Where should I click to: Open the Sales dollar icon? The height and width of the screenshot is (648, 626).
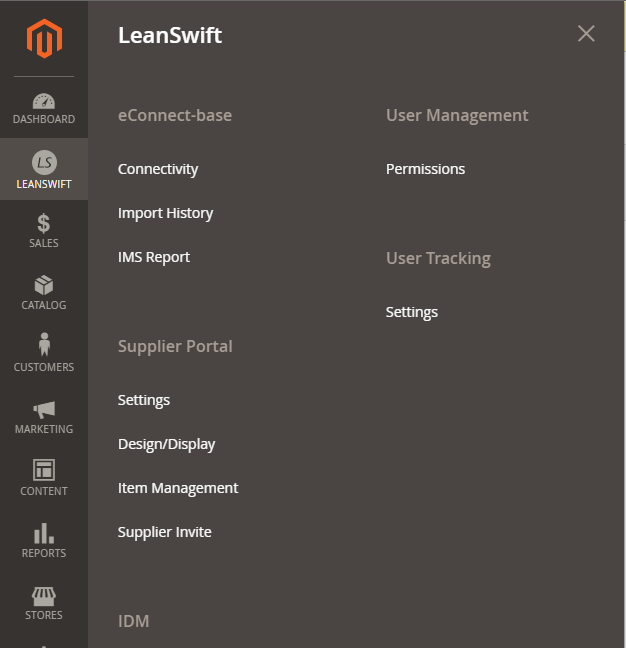tap(44, 224)
